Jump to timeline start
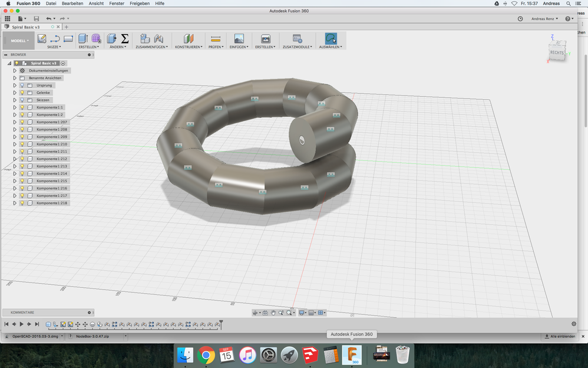This screenshot has height=368, width=588. (x=6, y=324)
